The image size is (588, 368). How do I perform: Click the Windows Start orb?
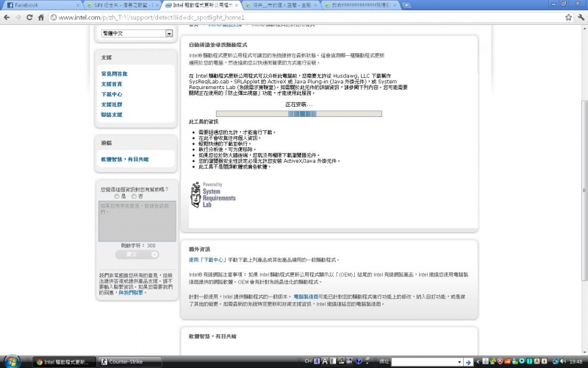(x=12, y=361)
